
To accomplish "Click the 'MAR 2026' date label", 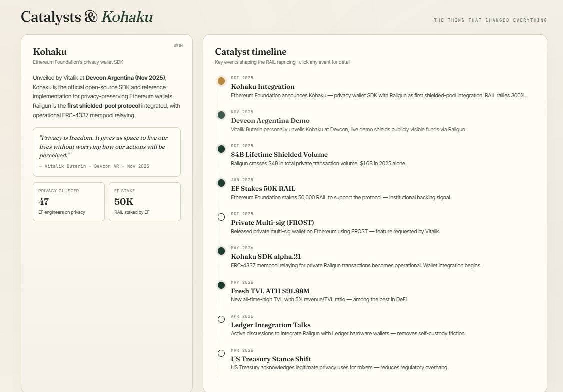I will click(x=242, y=351).
